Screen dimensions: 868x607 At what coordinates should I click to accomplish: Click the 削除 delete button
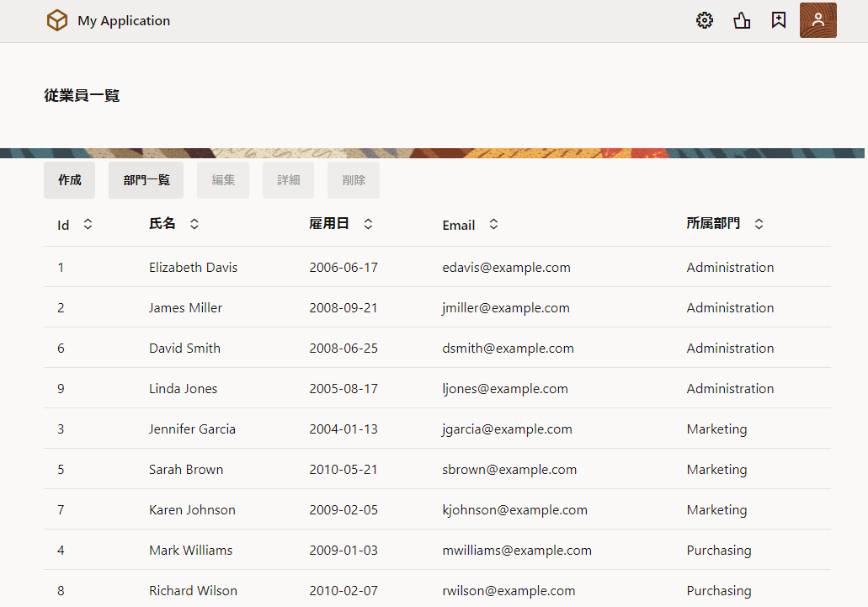click(x=354, y=180)
